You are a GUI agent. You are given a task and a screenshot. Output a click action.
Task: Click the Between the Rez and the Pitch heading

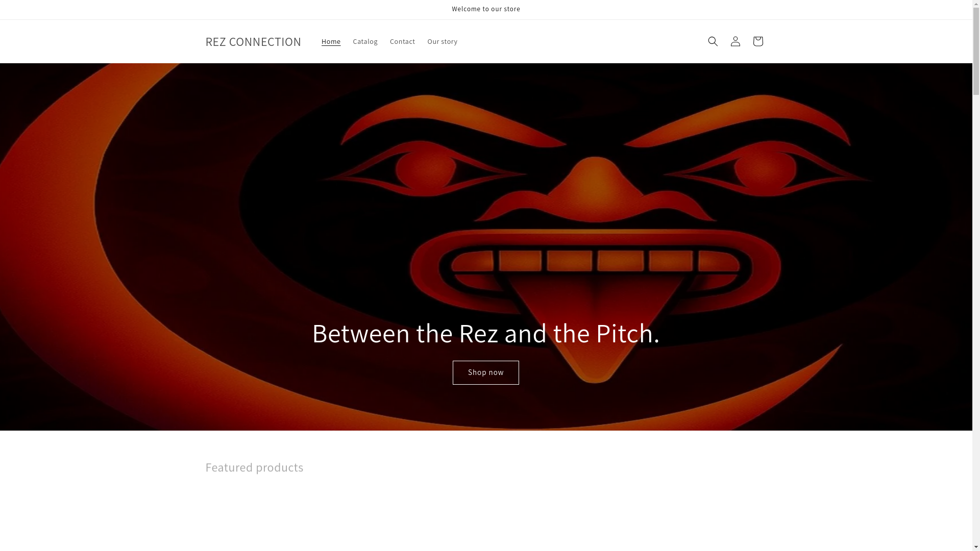(x=485, y=333)
